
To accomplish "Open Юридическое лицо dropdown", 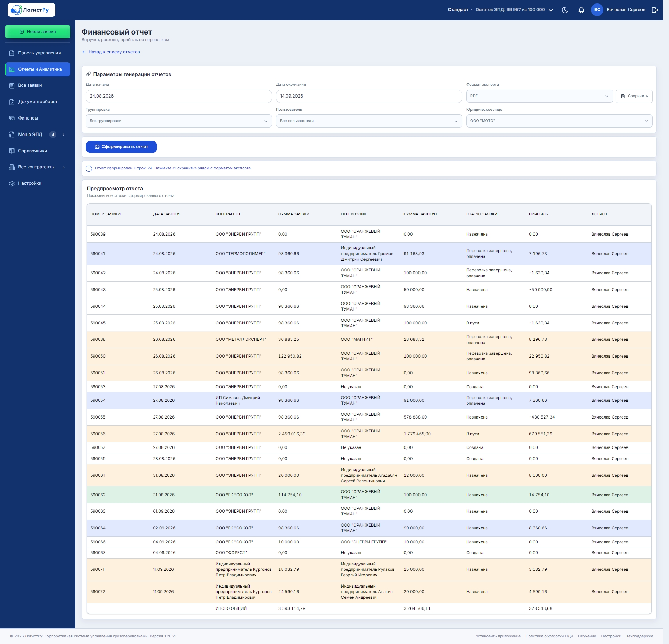I will point(559,121).
